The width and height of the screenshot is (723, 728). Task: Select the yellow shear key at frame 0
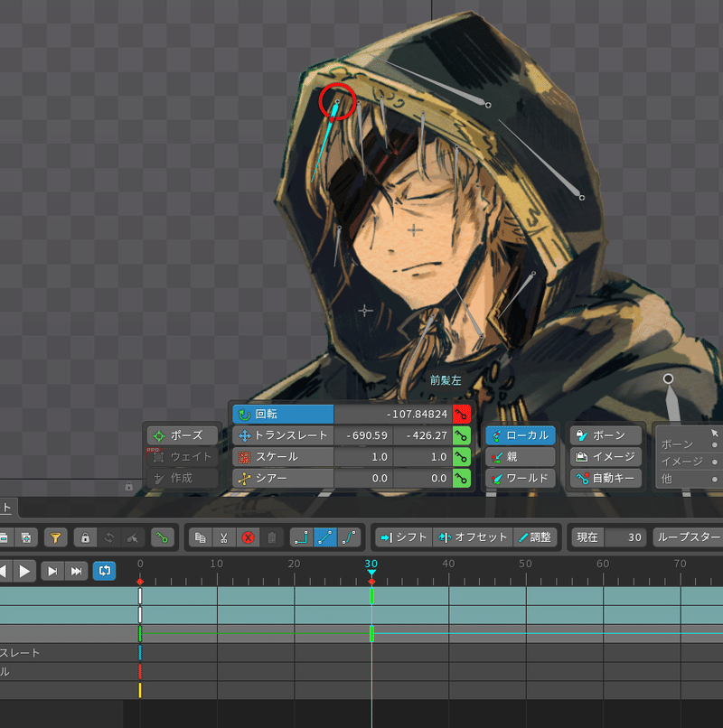(140, 690)
